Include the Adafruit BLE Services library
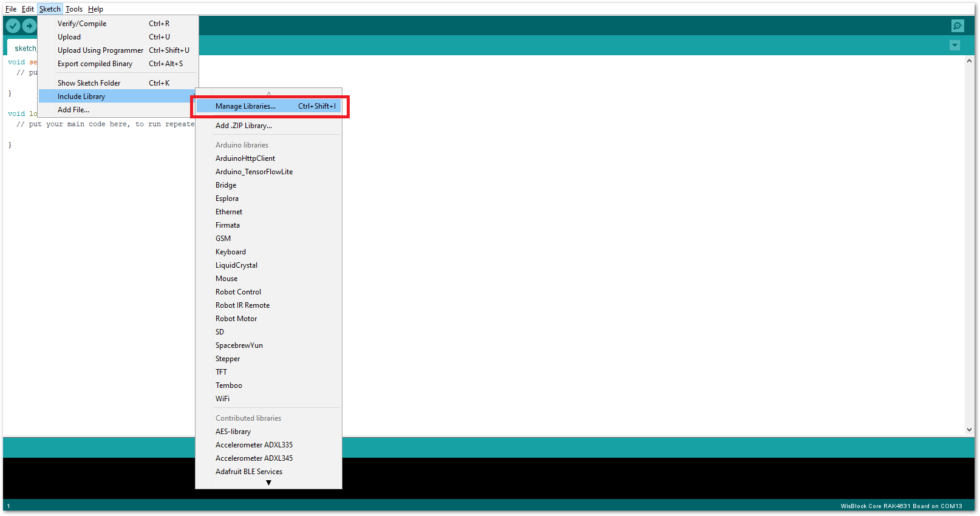980x516 pixels. point(268,472)
